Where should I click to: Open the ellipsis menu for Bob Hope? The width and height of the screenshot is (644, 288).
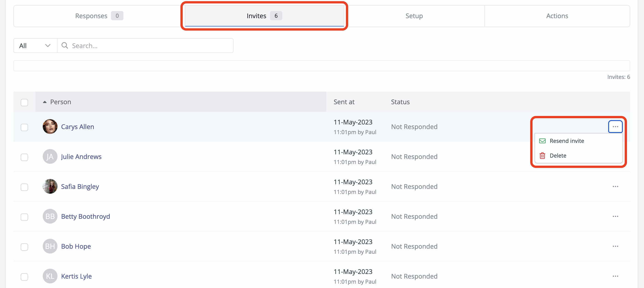pyautogui.click(x=615, y=246)
